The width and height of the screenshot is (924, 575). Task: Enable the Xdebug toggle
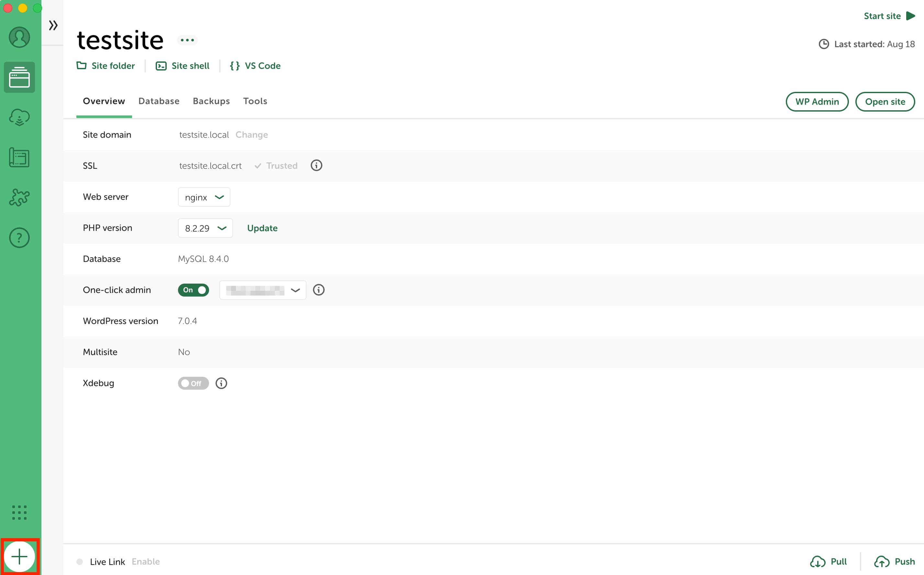(x=193, y=383)
